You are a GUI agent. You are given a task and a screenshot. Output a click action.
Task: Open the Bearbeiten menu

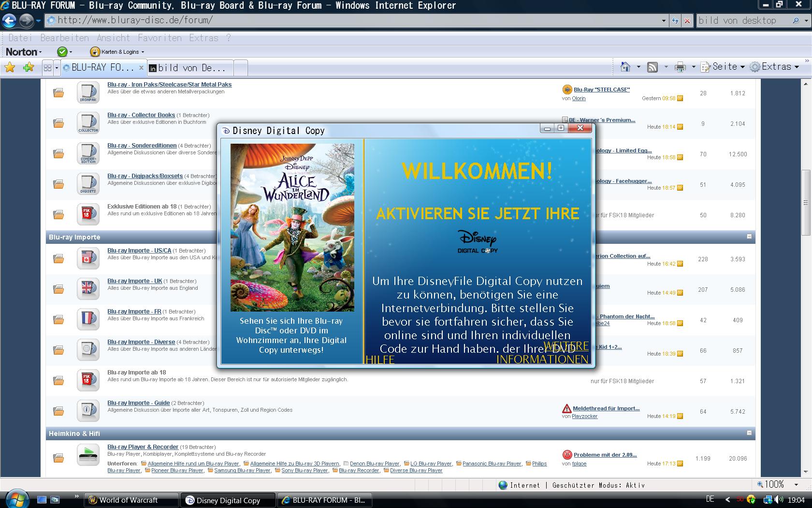click(x=64, y=38)
